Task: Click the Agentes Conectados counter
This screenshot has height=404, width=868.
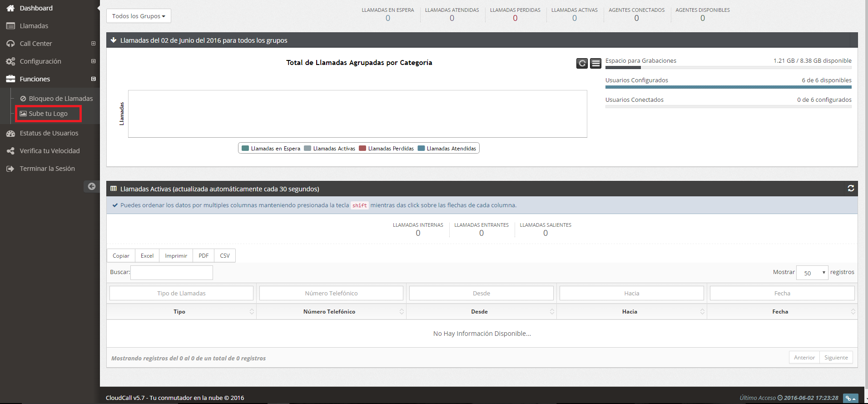Action: point(636,15)
